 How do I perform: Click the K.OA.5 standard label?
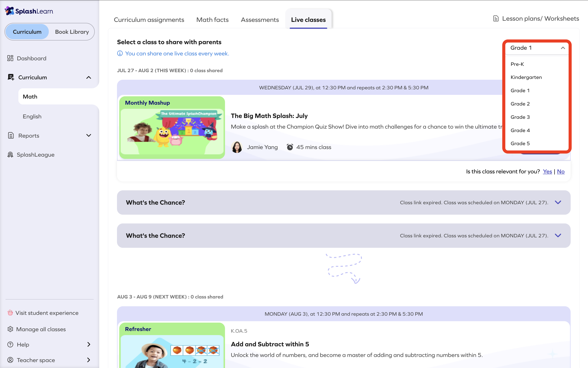pyautogui.click(x=239, y=331)
